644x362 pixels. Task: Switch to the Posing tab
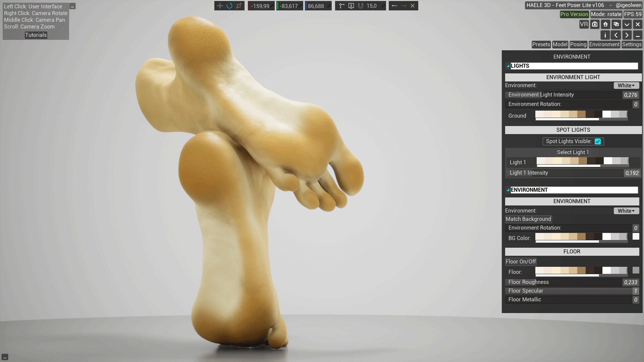tap(578, 44)
